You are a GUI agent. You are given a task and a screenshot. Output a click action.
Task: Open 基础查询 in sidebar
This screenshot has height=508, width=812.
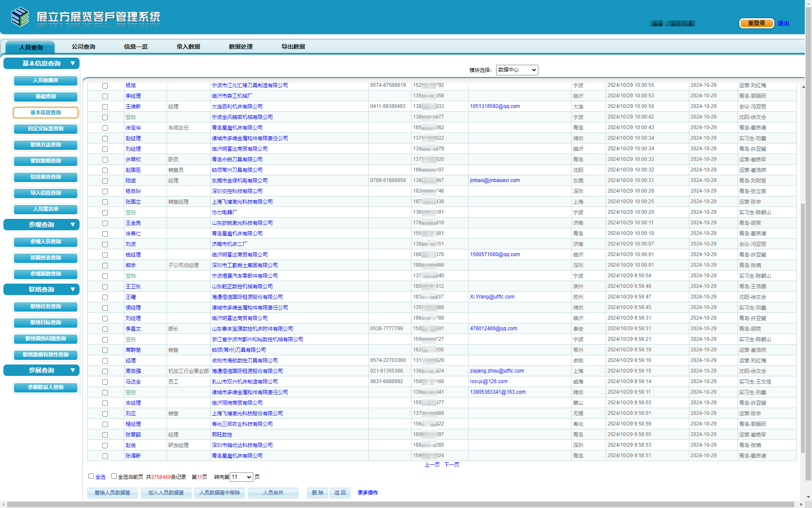pos(46,97)
